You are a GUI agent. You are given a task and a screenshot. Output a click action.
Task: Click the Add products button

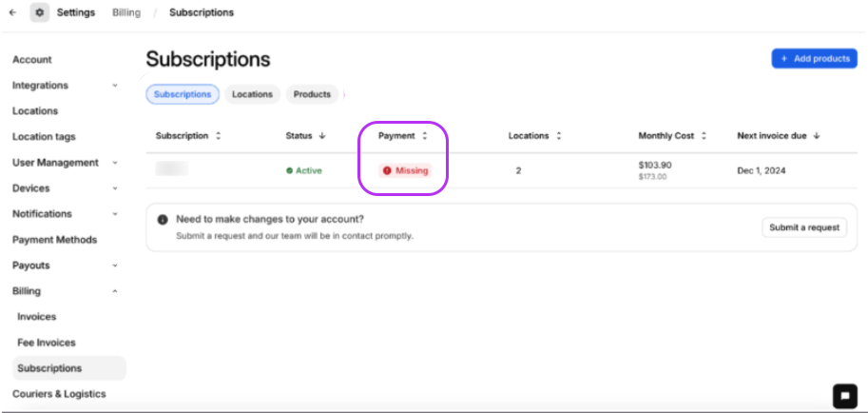click(x=814, y=59)
